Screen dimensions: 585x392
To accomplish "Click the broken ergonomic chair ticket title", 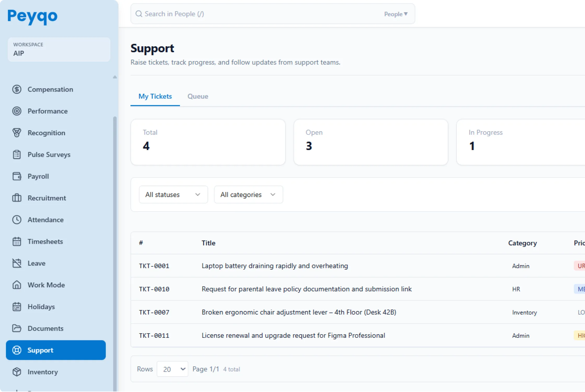I will coord(299,312).
